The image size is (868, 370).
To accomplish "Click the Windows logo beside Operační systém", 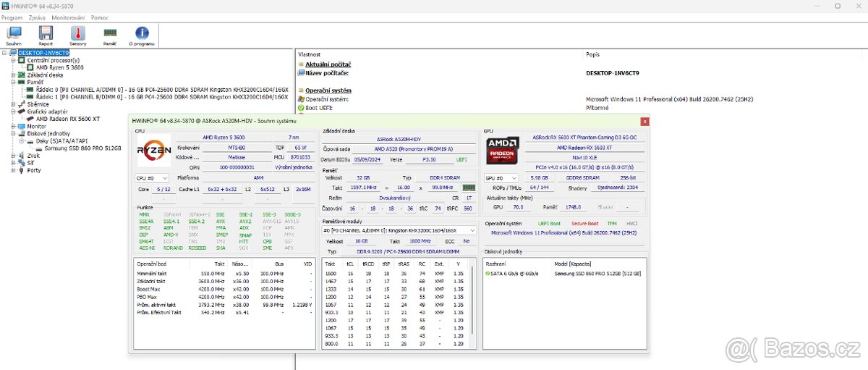I will [x=301, y=98].
